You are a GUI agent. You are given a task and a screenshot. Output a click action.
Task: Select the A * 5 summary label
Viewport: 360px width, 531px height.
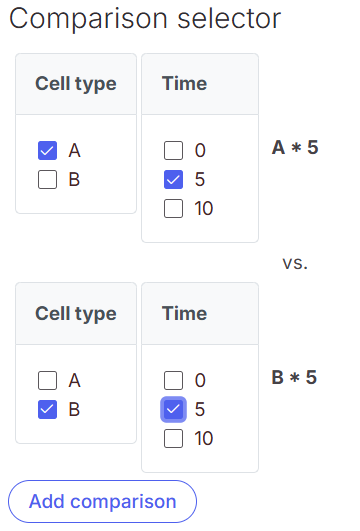pyautogui.click(x=295, y=148)
